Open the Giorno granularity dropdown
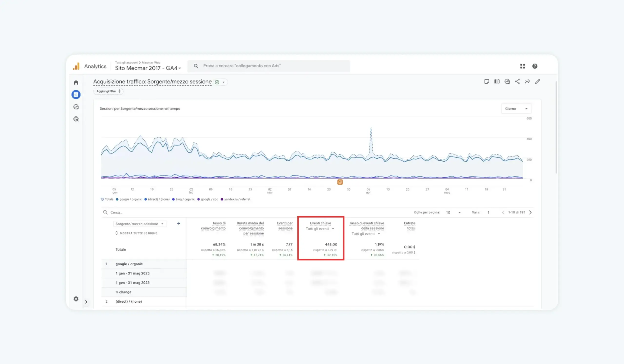624x364 pixels. click(516, 109)
